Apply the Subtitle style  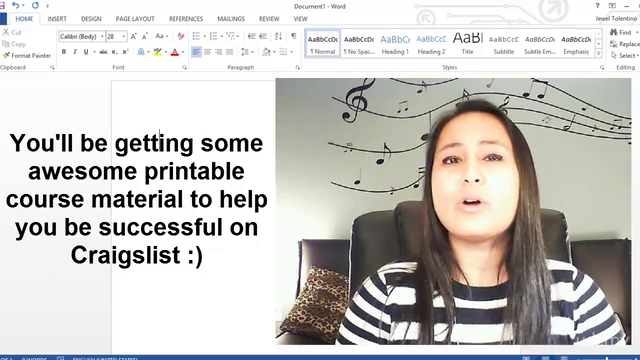(504, 44)
